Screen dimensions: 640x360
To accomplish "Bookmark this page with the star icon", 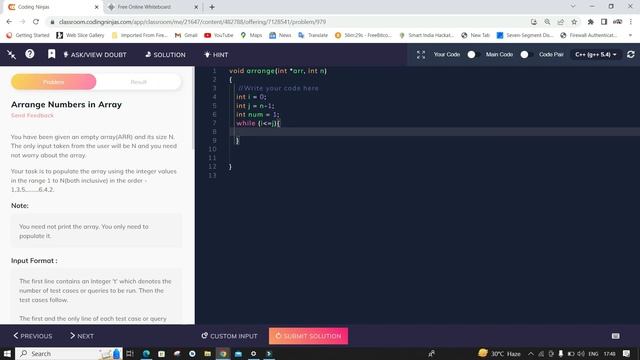I will pyautogui.click(x=574, y=22).
